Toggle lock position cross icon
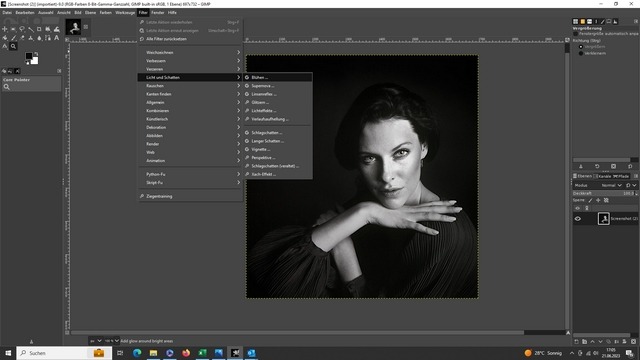640x360 pixels. tap(598, 200)
